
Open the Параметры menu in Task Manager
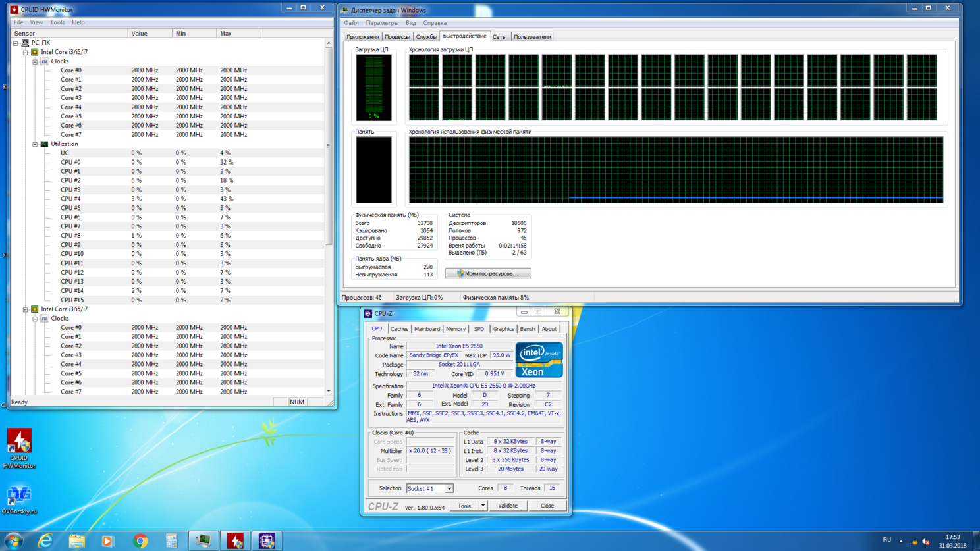(x=382, y=23)
